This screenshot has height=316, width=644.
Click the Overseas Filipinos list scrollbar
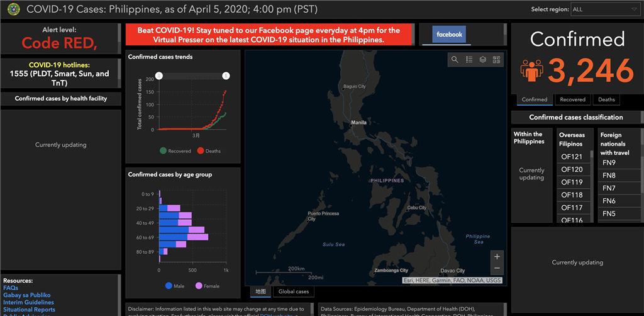click(x=592, y=186)
